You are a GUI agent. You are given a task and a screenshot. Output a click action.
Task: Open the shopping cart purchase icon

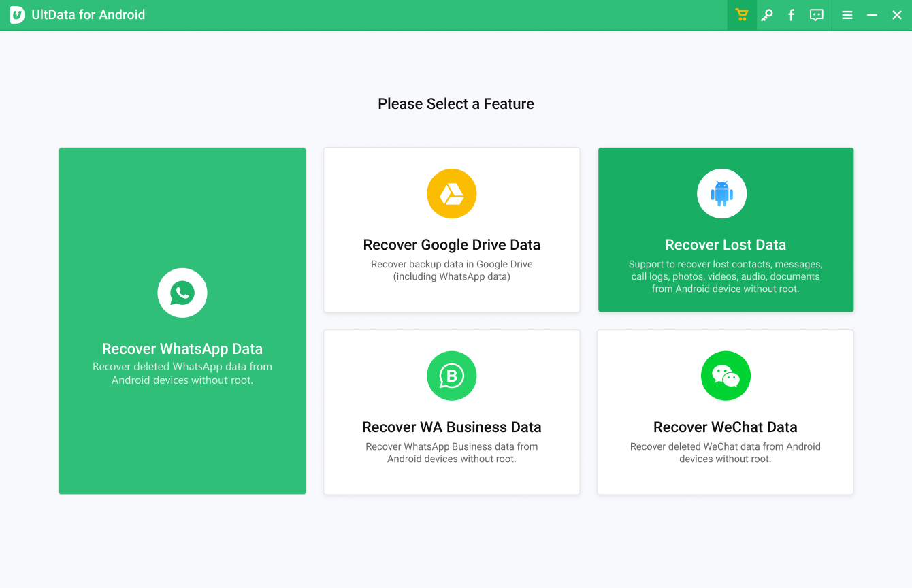(742, 15)
